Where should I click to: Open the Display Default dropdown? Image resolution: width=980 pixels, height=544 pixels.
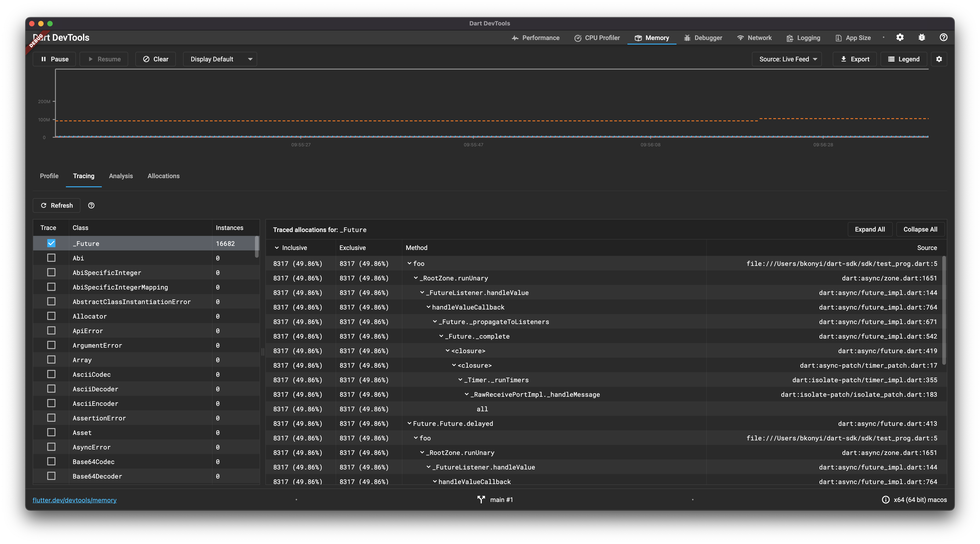tap(220, 59)
